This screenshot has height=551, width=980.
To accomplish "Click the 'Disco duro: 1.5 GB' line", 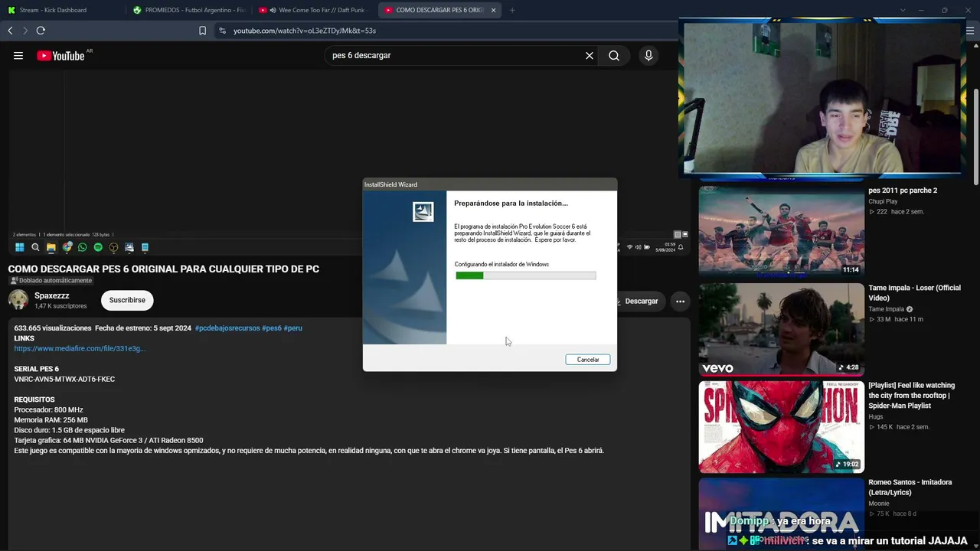I will click(69, 430).
